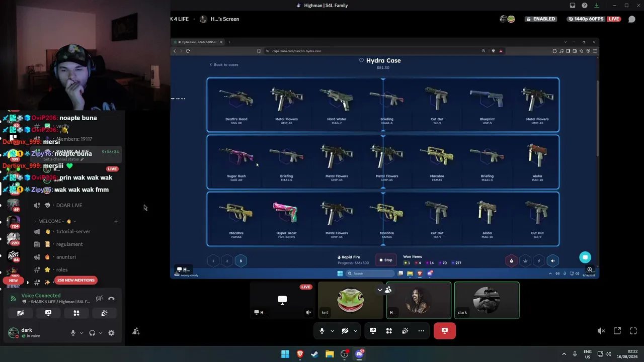644x362 pixels.
Task: Expand input device options next to user mic
Action: tap(82, 333)
